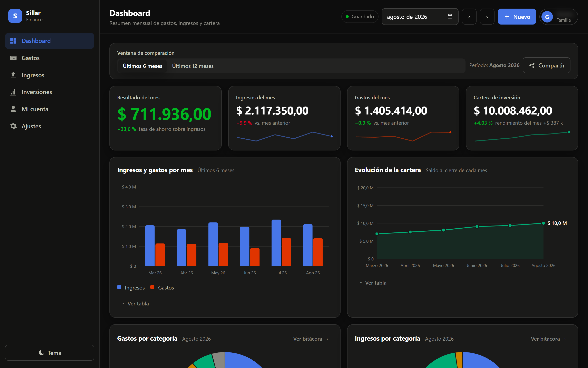Viewport: 588px width, 368px height.
Task: Select the Últimos 12 meses window
Action: pyautogui.click(x=193, y=66)
